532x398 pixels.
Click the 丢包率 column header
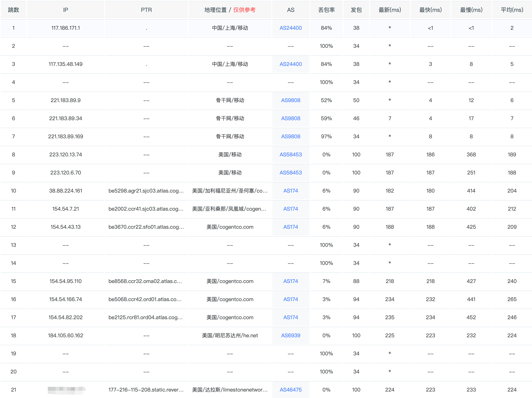[x=326, y=10]
